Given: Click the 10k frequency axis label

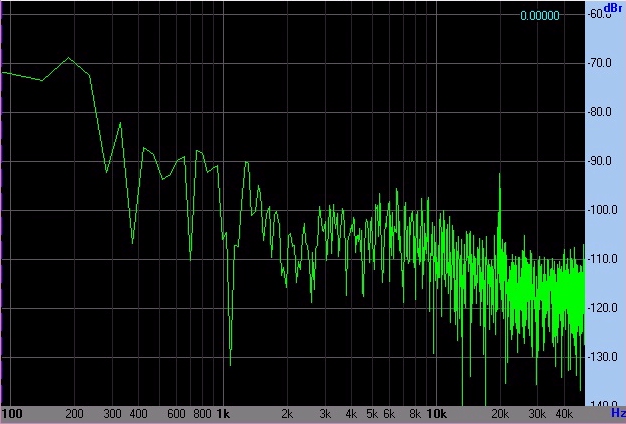Looking at the screenshot, I should [x=436, y=414].
